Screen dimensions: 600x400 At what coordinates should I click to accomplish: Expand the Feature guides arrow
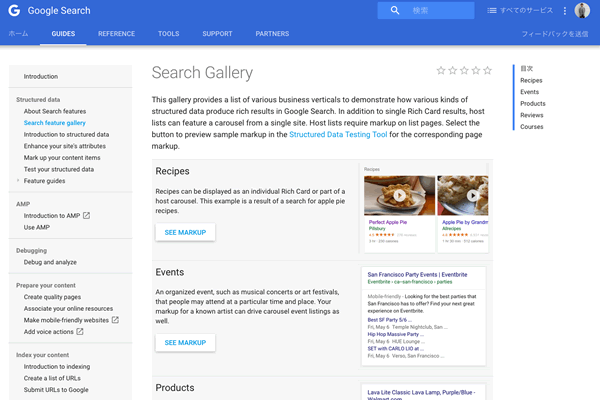point(18,181)
